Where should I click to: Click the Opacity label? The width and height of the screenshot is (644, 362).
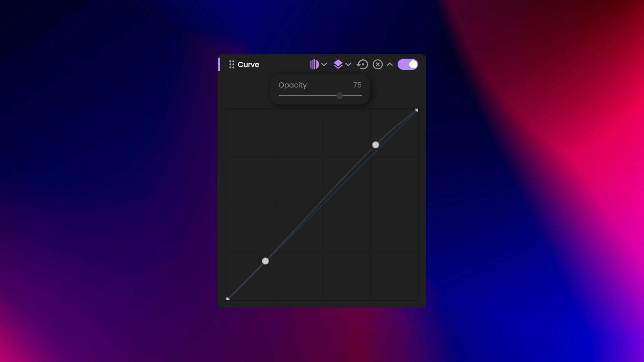[292, 85]
